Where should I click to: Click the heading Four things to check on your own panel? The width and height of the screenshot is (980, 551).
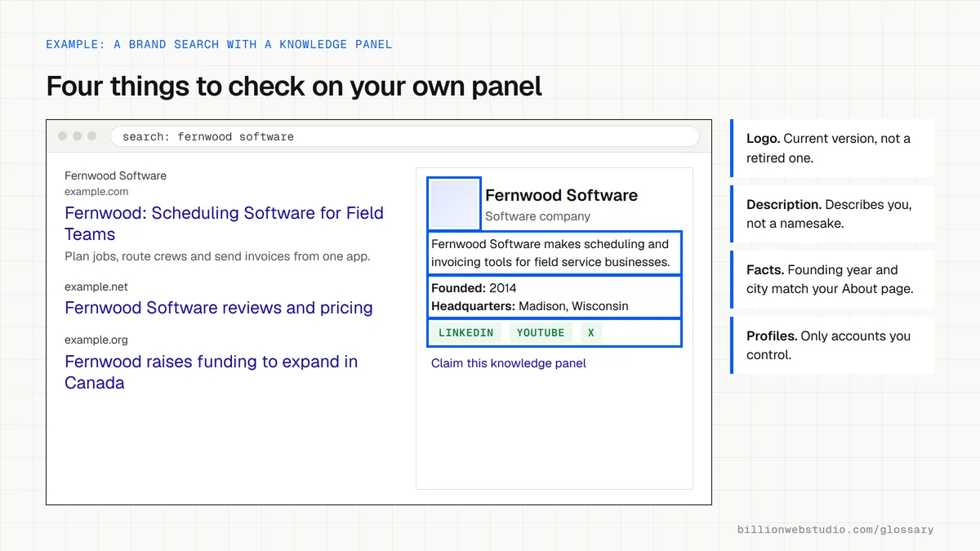point(294,86)
